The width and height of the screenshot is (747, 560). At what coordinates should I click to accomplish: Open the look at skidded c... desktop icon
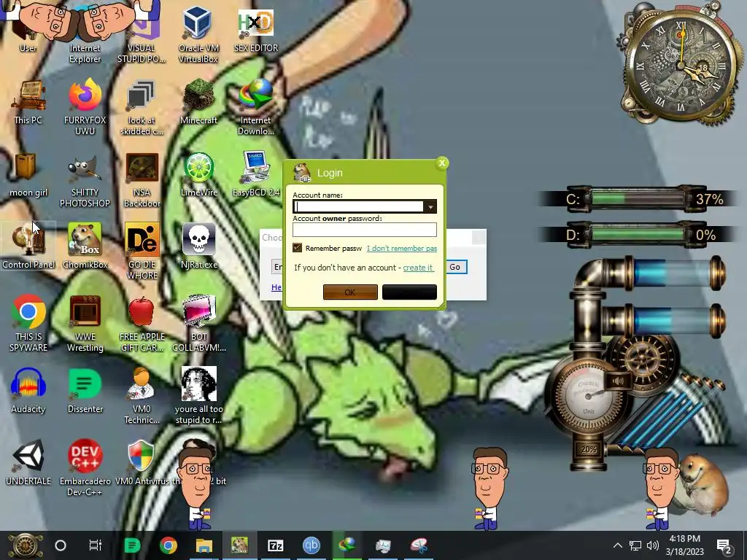tap(142, 107)
